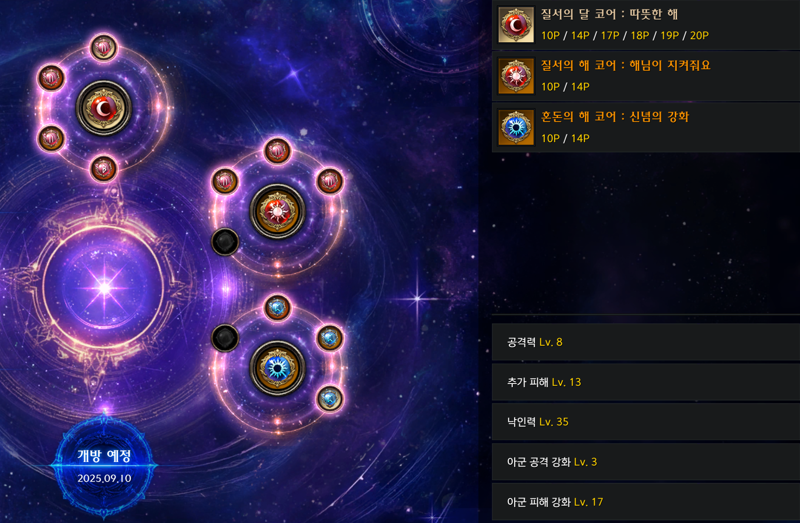
Task: Select the 공격력 Lv. 8 stat row
Action: coord(645,342)
